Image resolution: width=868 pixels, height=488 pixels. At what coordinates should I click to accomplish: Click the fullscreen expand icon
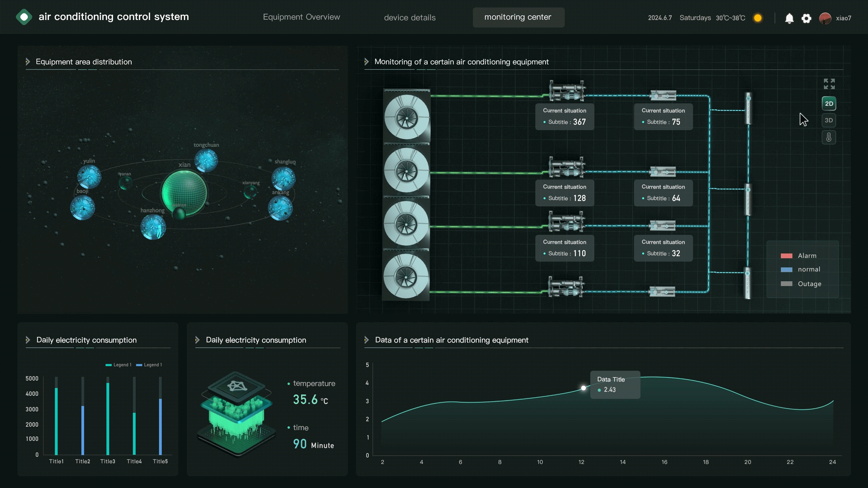coord(829,84)
